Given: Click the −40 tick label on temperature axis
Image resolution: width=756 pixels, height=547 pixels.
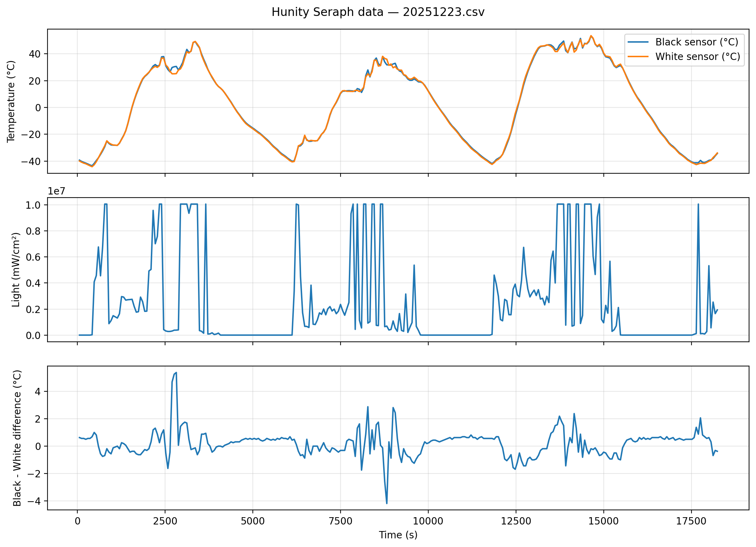Looking at the screenshot, I should pyautogui.click(x=31, y=161).
